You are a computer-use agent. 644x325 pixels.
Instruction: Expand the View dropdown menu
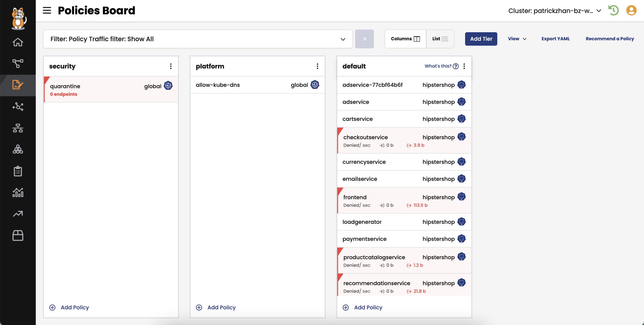pyautogui.click(x=517, y=39)
